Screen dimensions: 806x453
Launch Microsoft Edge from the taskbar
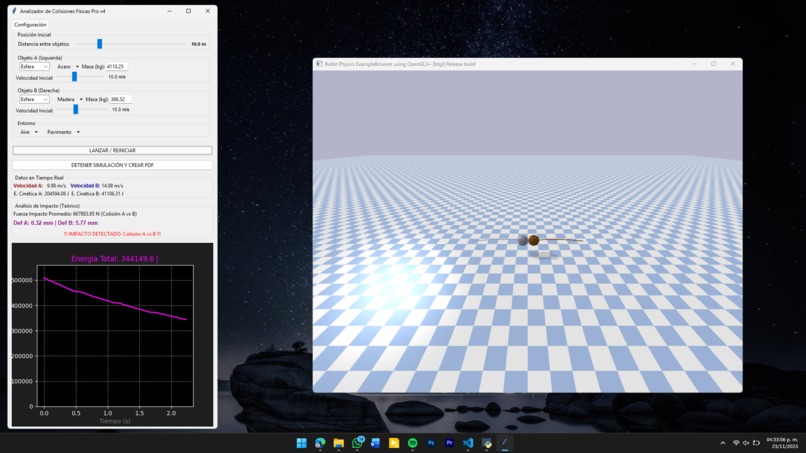(320, 443)
